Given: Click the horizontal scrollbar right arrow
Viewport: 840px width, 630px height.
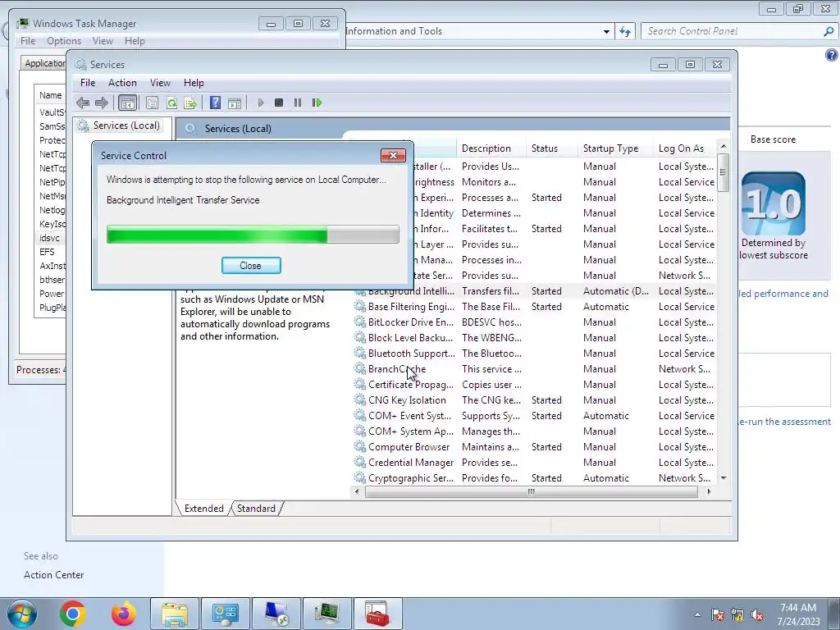Looking at the screenshot, I should [709, 491].
